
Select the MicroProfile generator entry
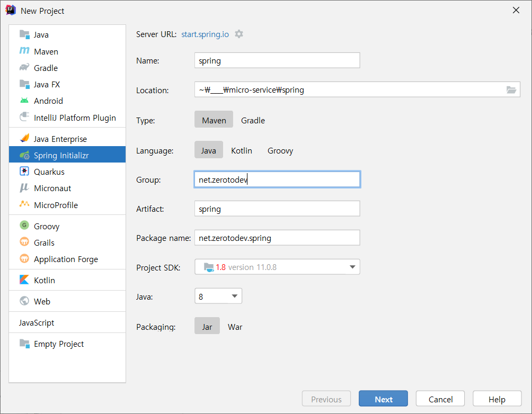point(67,205)
